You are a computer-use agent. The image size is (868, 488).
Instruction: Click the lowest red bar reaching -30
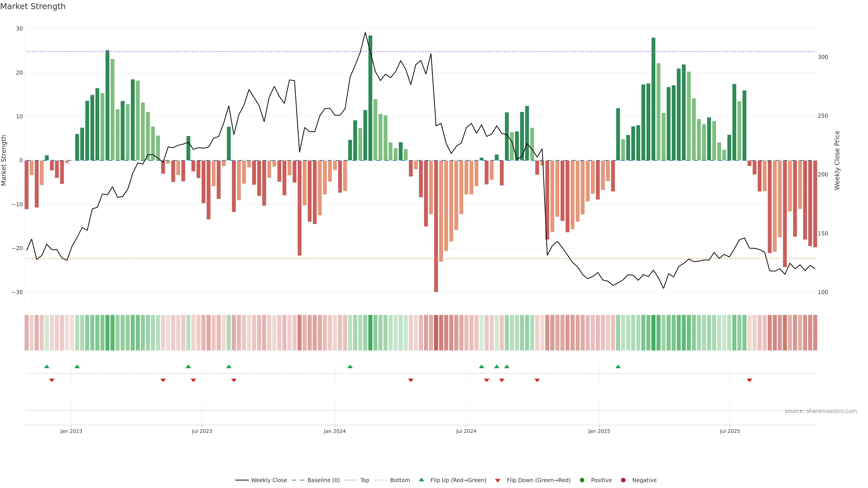(436, 236)
